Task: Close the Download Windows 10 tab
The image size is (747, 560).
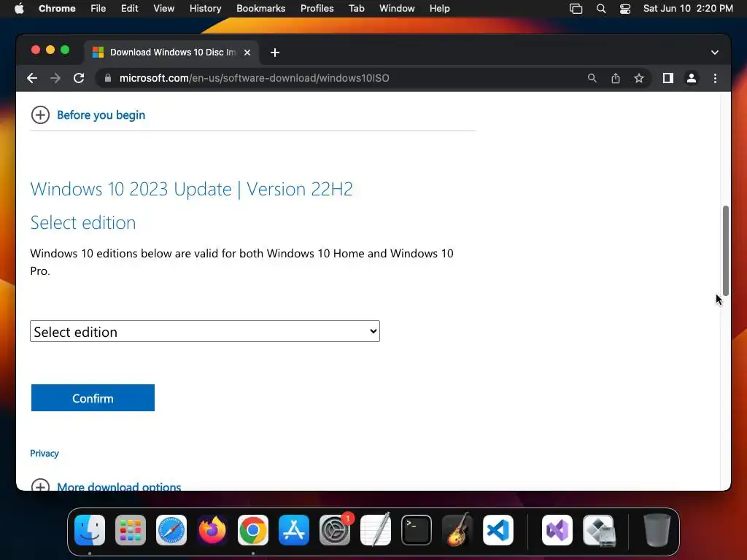Action: pos(247,52)
